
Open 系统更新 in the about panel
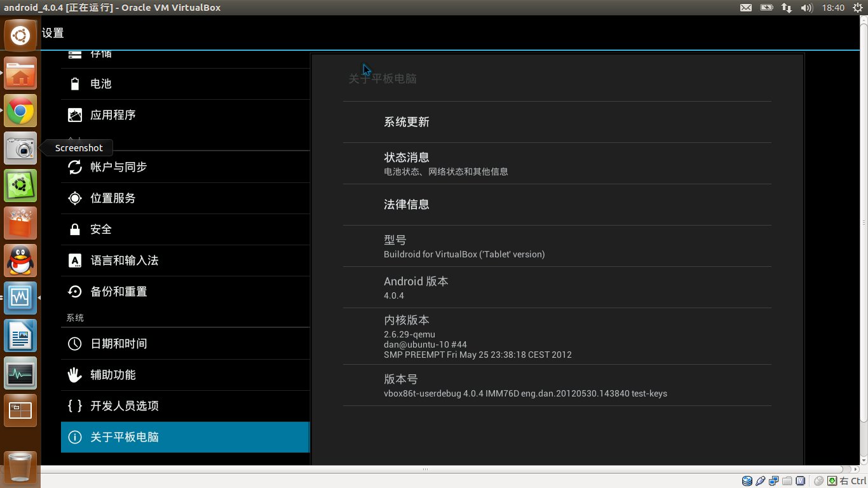[x=557, y=122]
